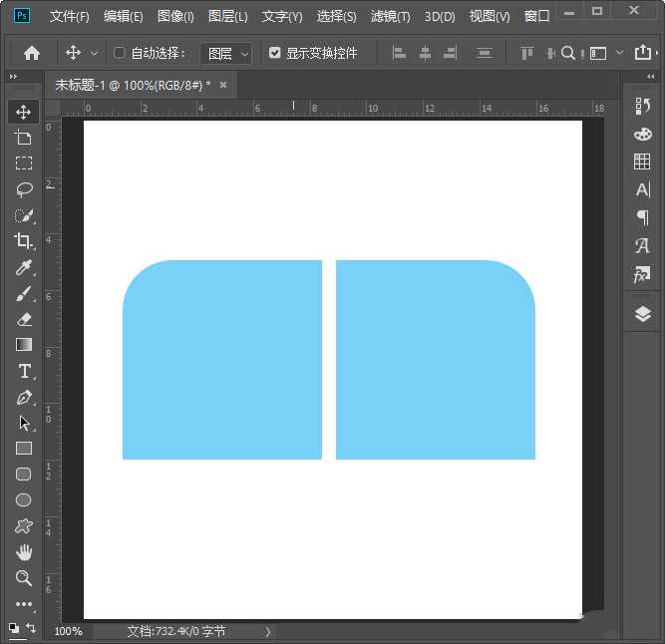Select the Lasso tool
The image size is (665, 644).
[x=24, y=189]
